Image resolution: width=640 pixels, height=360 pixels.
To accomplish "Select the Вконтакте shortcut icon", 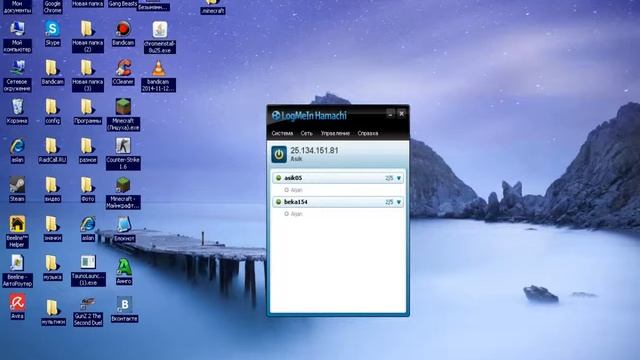I will click(x=124, y=310).
